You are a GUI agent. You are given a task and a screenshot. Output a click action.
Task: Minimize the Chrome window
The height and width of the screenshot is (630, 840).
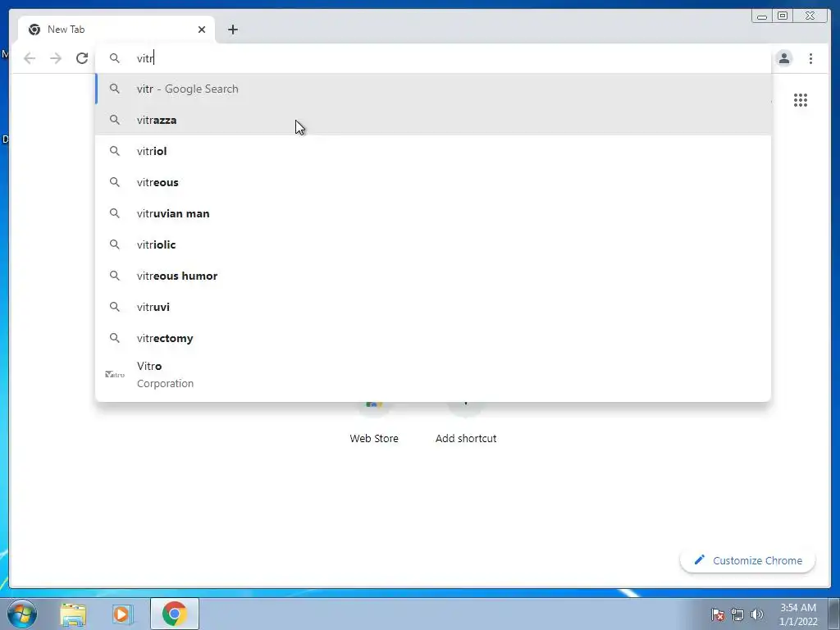point(761,16)
